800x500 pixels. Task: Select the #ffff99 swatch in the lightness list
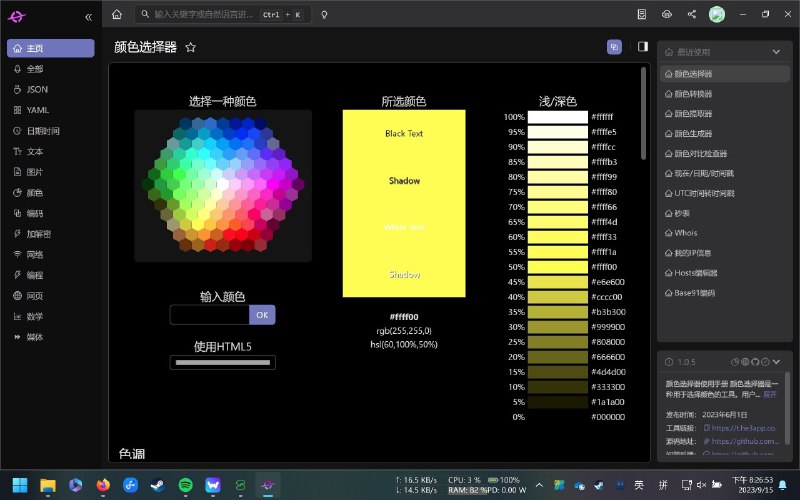tap(557, 177)
